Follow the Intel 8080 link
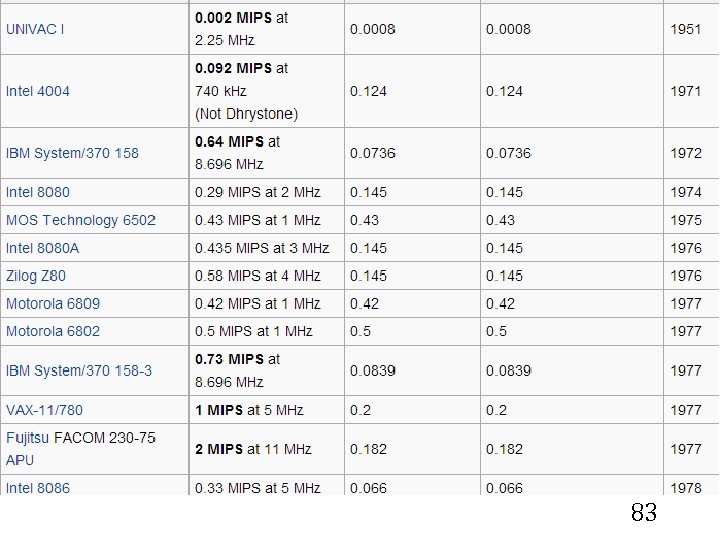Viewport: 720px width, 540px height. coord(38,192)
